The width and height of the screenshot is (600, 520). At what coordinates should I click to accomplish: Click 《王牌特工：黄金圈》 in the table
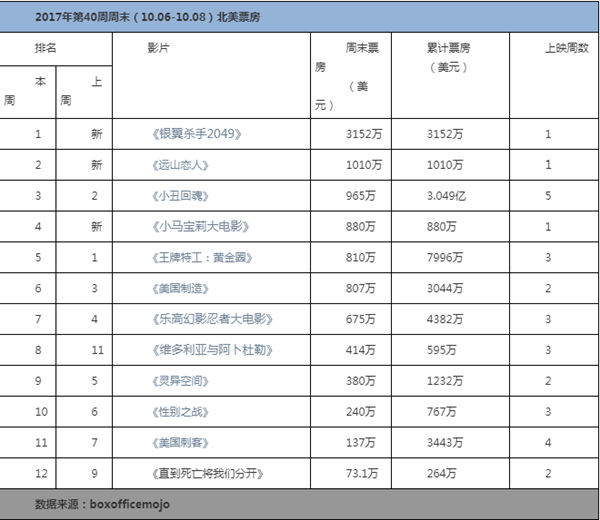click(199, 258)
